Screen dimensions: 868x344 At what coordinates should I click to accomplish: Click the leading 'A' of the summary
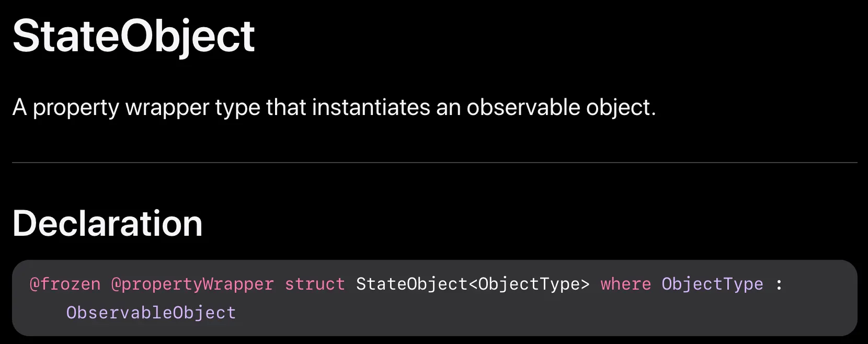tap(19, 107)
